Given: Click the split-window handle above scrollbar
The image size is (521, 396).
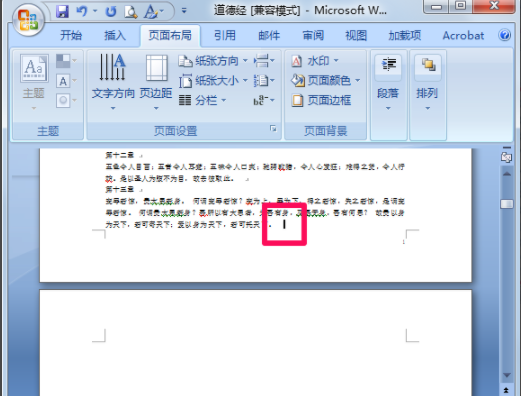Looking at the screenshot, I should [x=507, y=147].
